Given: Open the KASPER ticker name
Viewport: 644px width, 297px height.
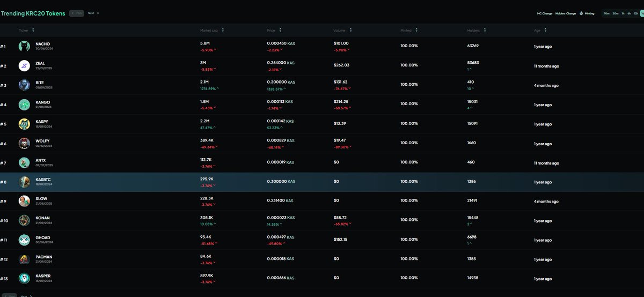Looking at the screenshot, I should tap(43, 276).
